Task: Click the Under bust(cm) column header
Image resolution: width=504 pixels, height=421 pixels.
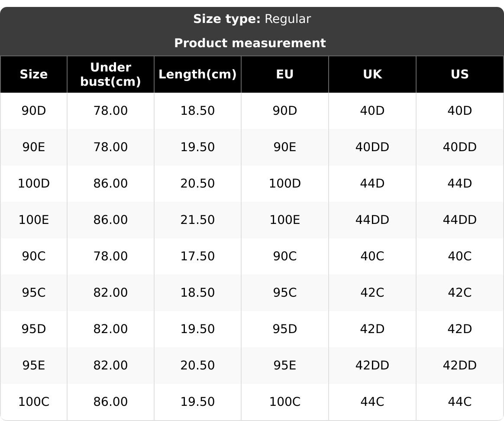Action: (x=110, y=74)
